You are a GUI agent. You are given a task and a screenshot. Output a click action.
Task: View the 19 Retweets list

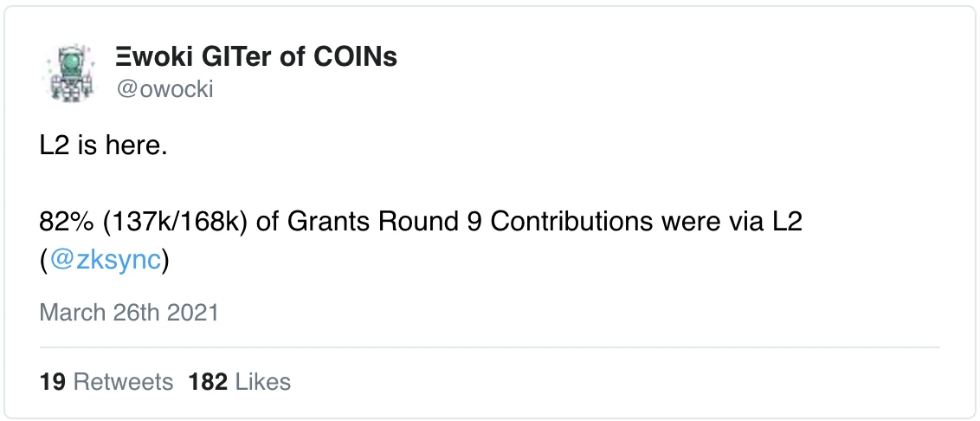click(x=106, y=382)
